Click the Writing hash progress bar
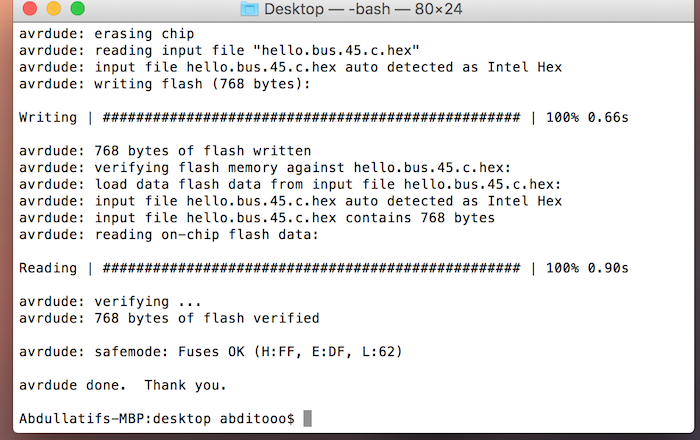 [x=311, y=117]
